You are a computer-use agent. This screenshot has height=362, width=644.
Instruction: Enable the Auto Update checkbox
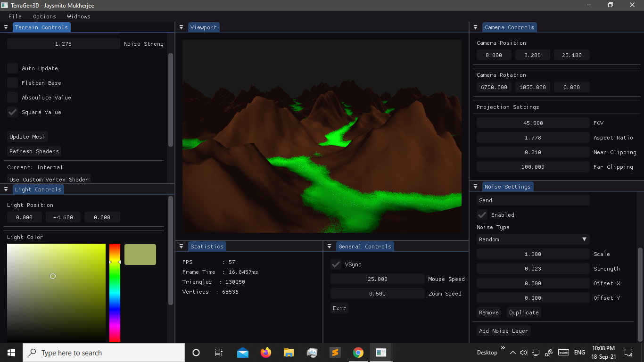[x=12, y=68]
